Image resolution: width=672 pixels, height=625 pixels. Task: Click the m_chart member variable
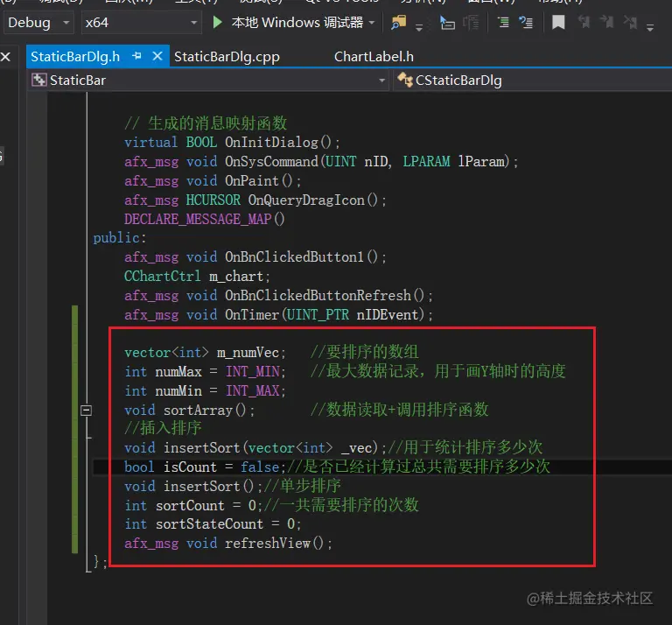tap(236, 277)
